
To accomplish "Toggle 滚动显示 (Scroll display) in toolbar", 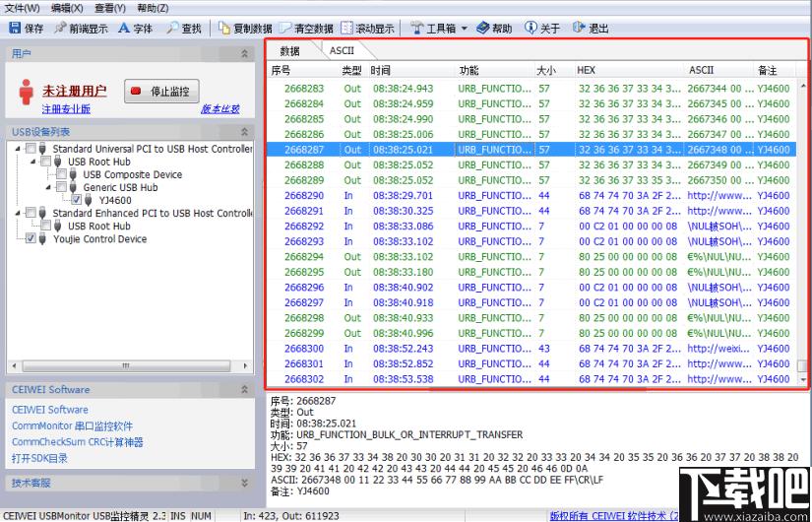I will [x=347, y=29].
